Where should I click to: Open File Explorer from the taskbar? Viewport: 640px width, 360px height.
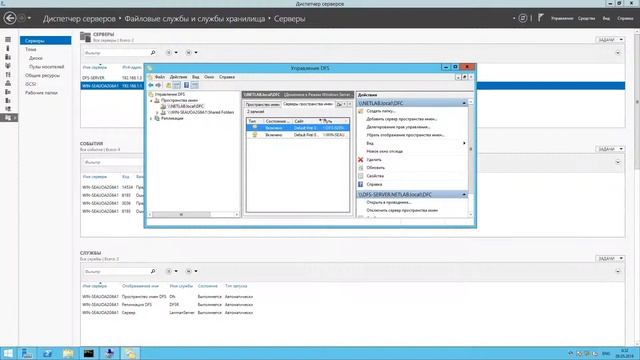click(68, 353)
